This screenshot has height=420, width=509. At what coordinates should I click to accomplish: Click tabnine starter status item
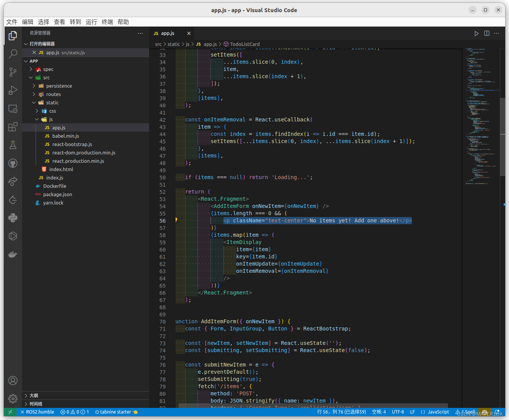click(116, 412)
